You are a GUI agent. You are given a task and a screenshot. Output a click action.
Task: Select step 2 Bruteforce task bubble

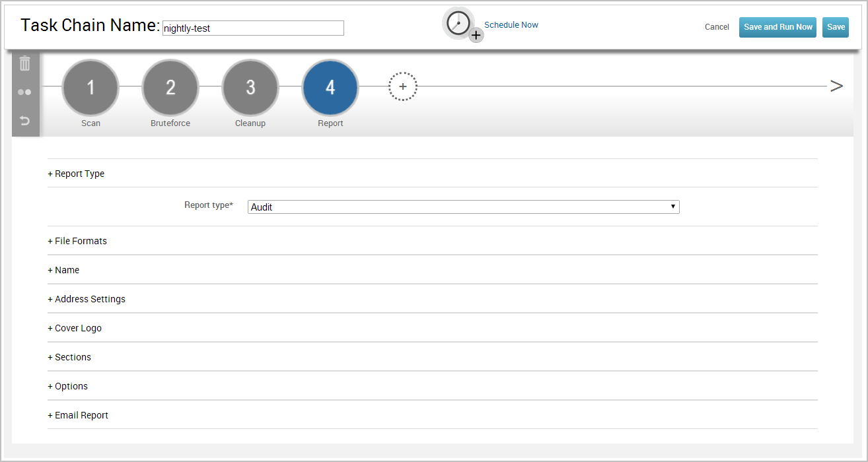pos(170,88)
